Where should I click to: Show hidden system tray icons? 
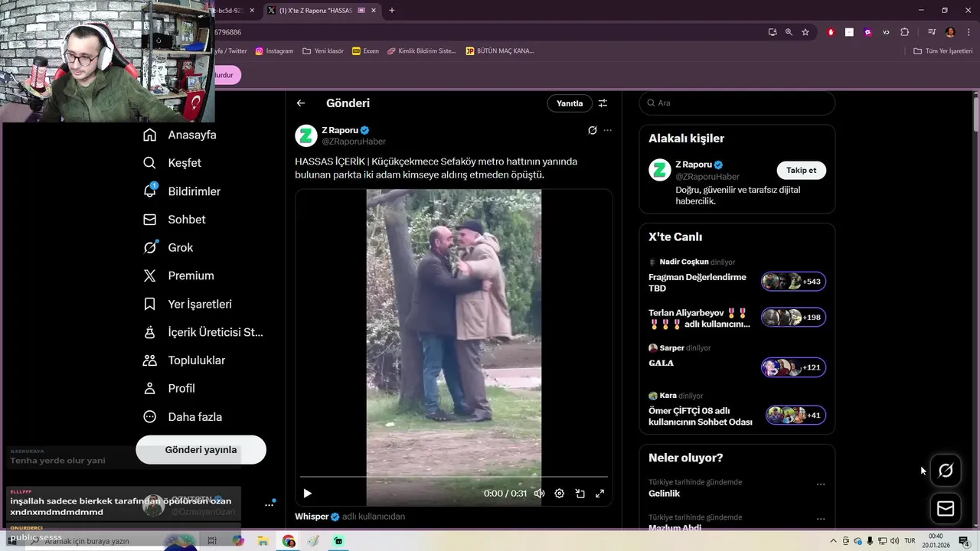click(x=833, y=541)
